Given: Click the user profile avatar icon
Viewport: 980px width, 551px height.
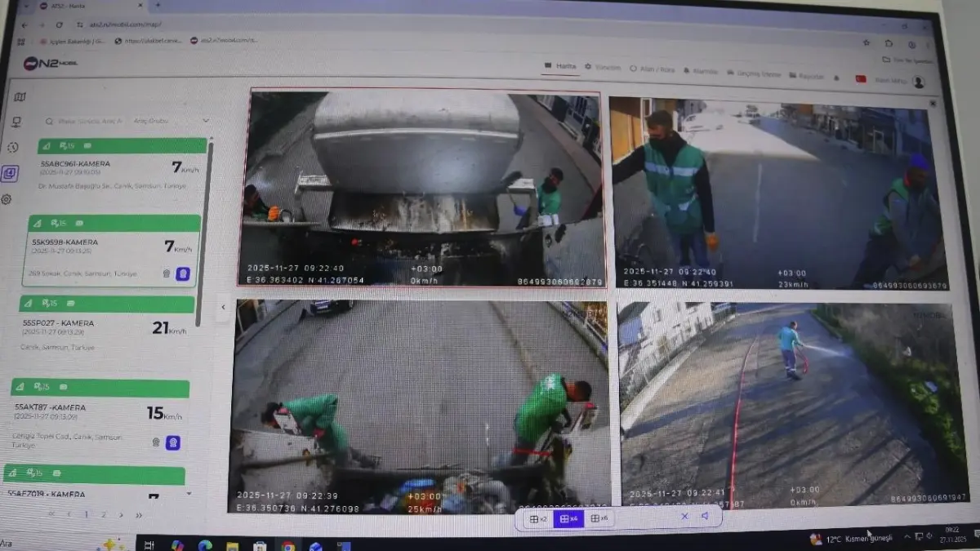Looking at the screenshot, I should coord(918,82).
